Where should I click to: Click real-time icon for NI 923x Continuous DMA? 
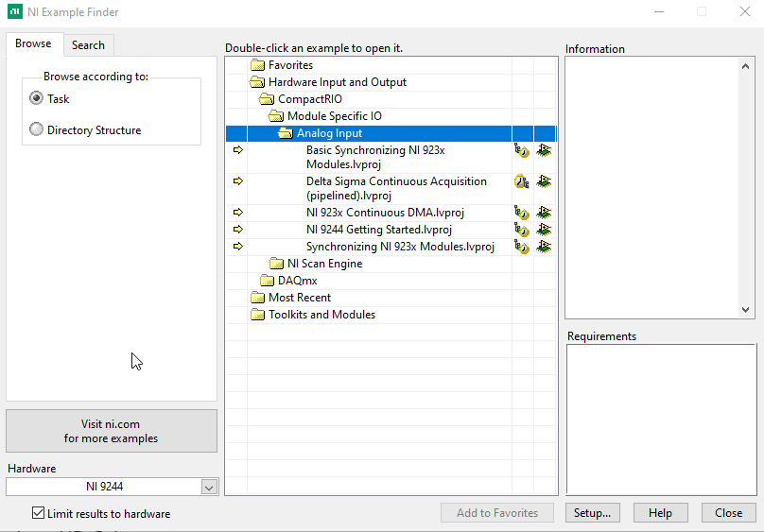point(522,213)
